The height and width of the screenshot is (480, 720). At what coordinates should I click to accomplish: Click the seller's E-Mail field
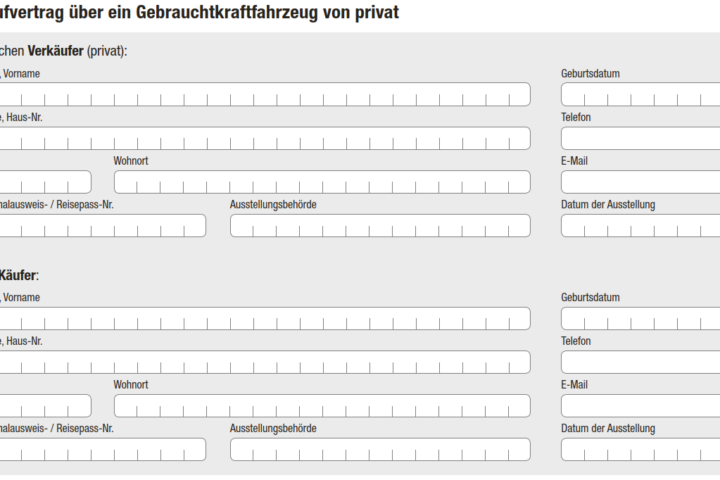pyautogui.click(x=640, y=182)
